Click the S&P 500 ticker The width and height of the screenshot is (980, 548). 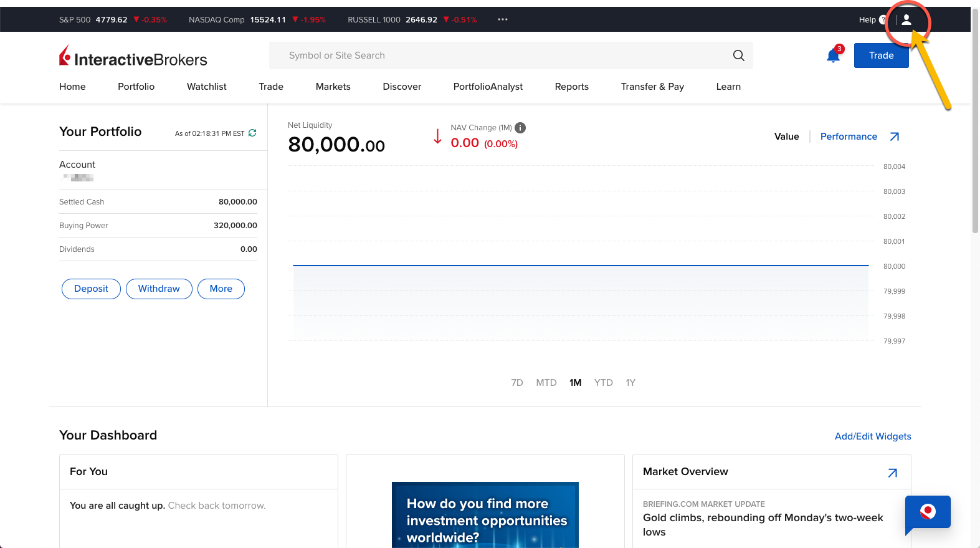(x=113, y=20)
